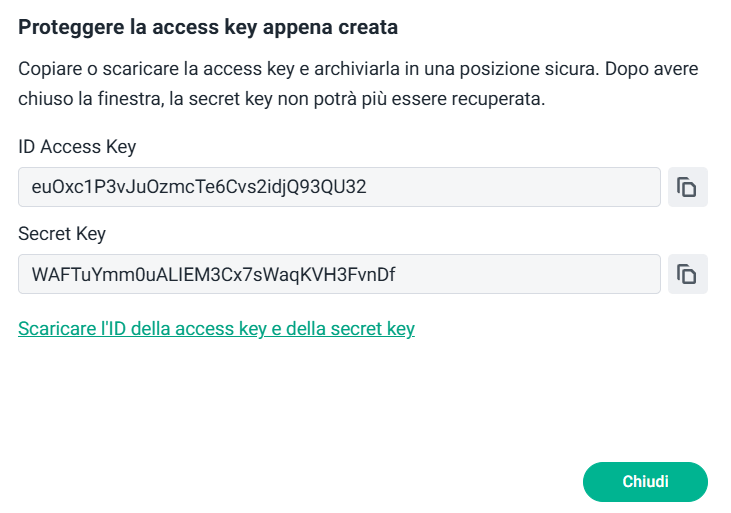Image resolution: width=731 pixels, height=513 pixels.
Task: Copy the ID Access Key value
Action: pos(687,187)
